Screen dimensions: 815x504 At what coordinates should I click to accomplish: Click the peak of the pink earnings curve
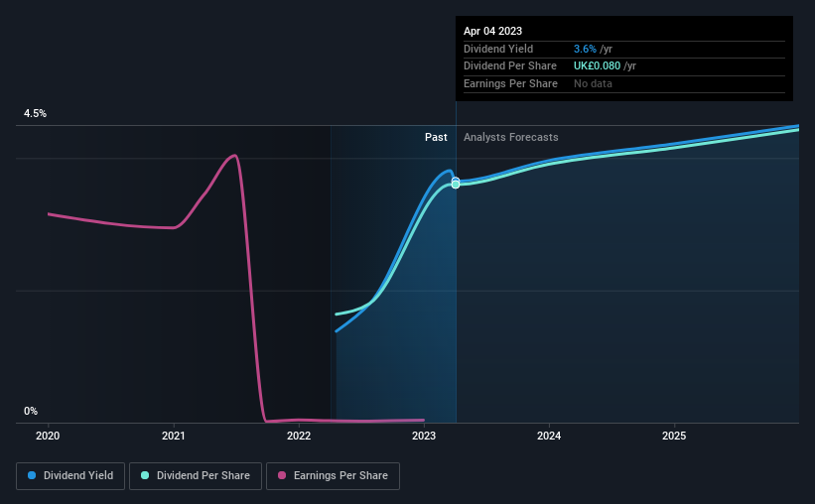point(235,156)
